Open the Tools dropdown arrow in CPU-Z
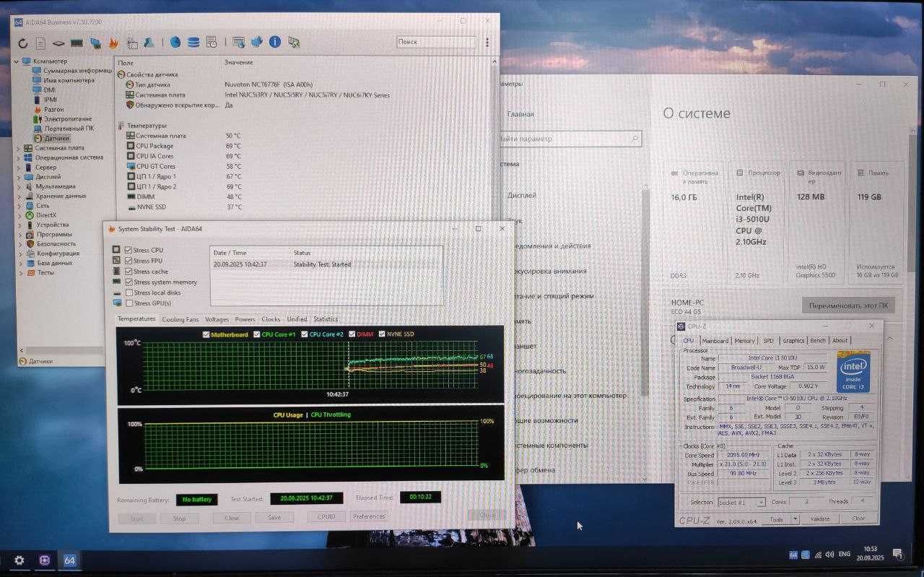The height and width of the screenshot is (577, 924). (795, 519)
